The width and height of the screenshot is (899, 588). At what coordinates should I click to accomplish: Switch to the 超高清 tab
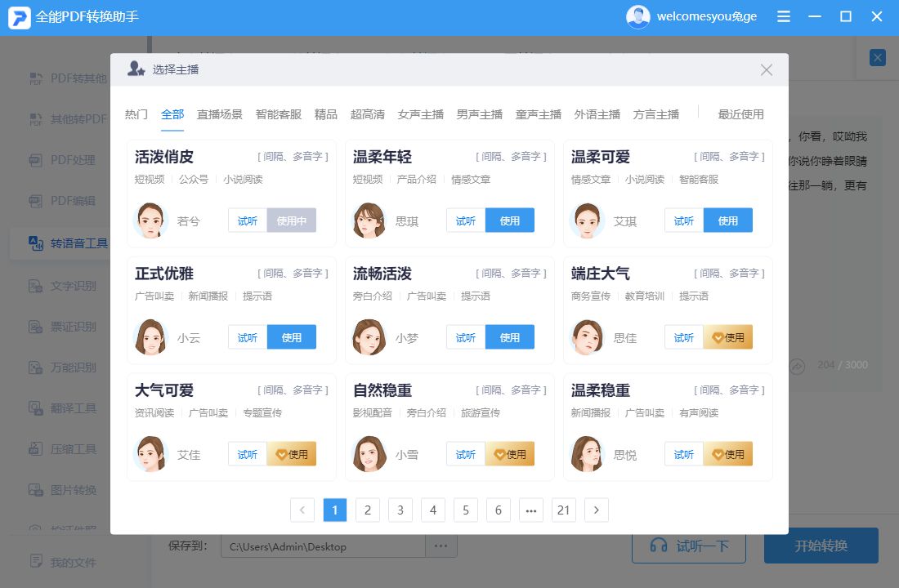tap(368, 114)
